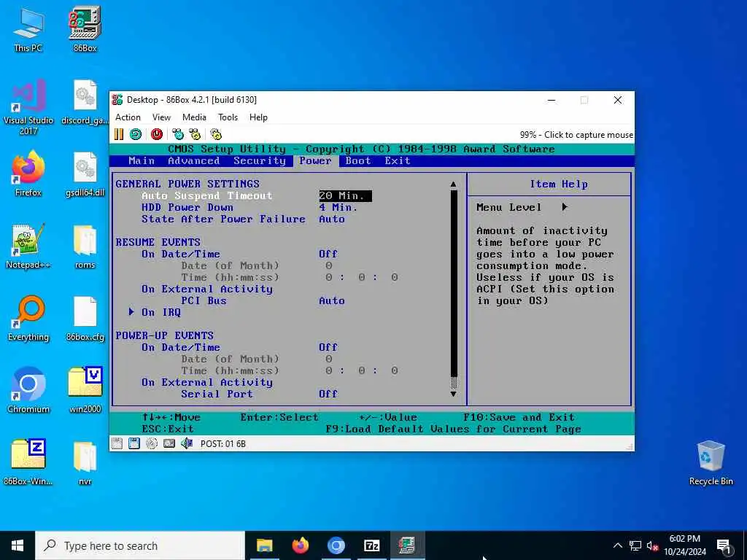Click the BIOS scrollbar down arrow

[x=454, y=394]
